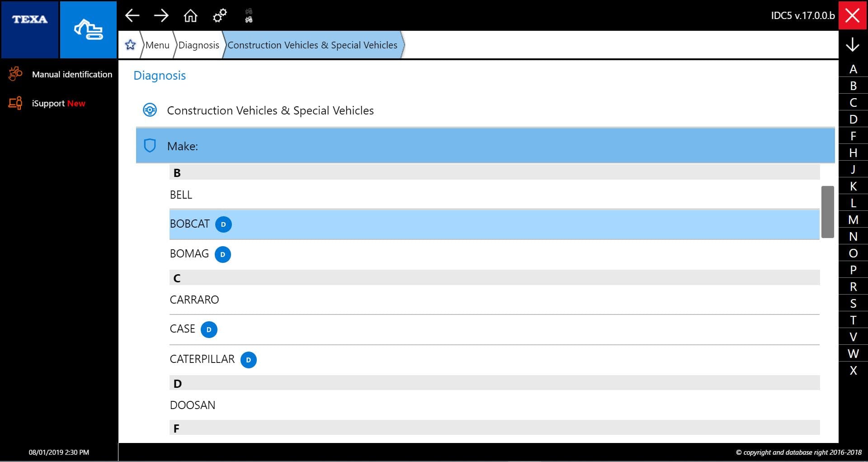Screen dimensions: 868x462
Task: Click the back arrow navigation icon
Action: click(x=132, y=16)
